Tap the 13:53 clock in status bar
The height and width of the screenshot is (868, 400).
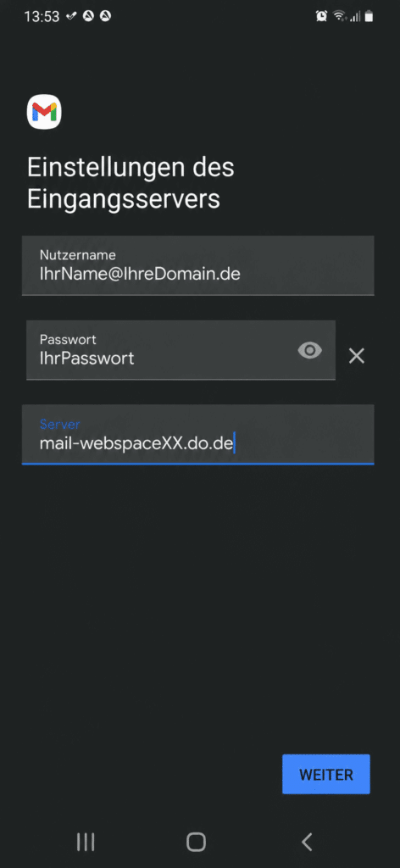(x=42, y=17)
